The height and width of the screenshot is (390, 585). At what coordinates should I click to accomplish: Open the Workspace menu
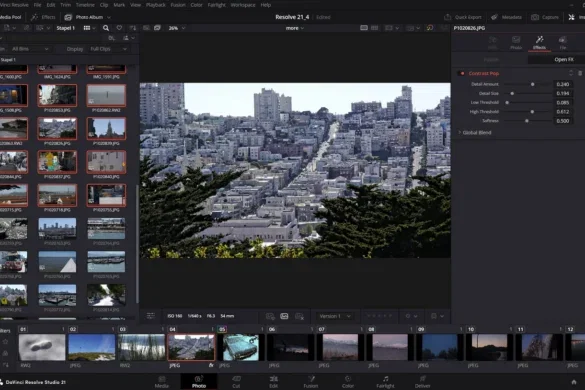[x=243, y=5]
